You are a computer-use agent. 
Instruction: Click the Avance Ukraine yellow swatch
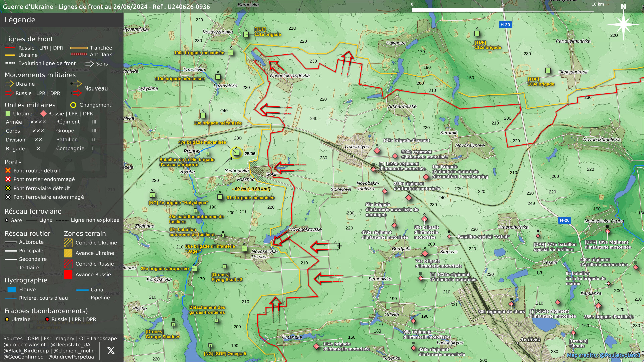click(x=68, y=253)
